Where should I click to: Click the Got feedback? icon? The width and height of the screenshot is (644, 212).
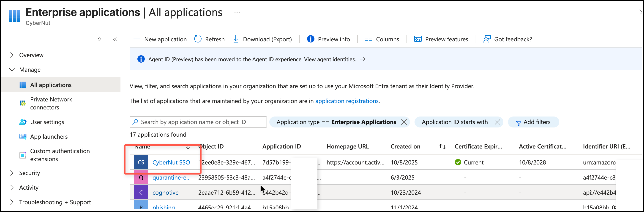pyautogui.click(x=487, y=39)
